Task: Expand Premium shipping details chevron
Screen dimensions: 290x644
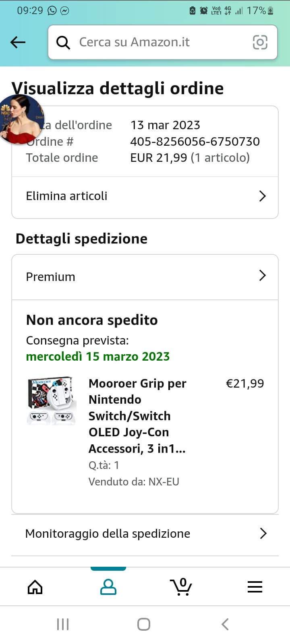Action: click(262, 275)
